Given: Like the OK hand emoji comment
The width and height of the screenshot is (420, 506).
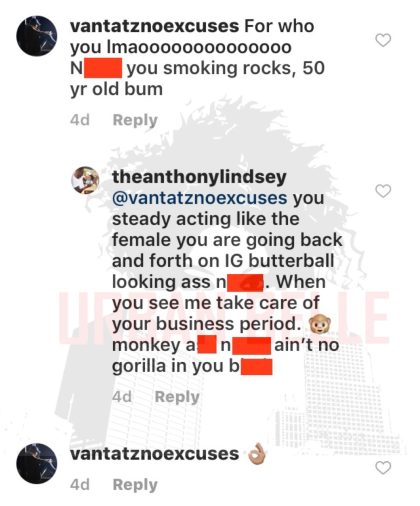Looking at the screenshot, I should (383, 468).
